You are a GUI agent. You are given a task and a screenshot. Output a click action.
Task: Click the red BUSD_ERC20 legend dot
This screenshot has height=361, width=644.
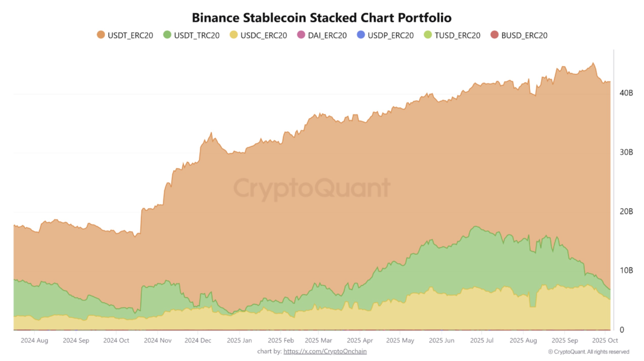(x=494, y=35)
